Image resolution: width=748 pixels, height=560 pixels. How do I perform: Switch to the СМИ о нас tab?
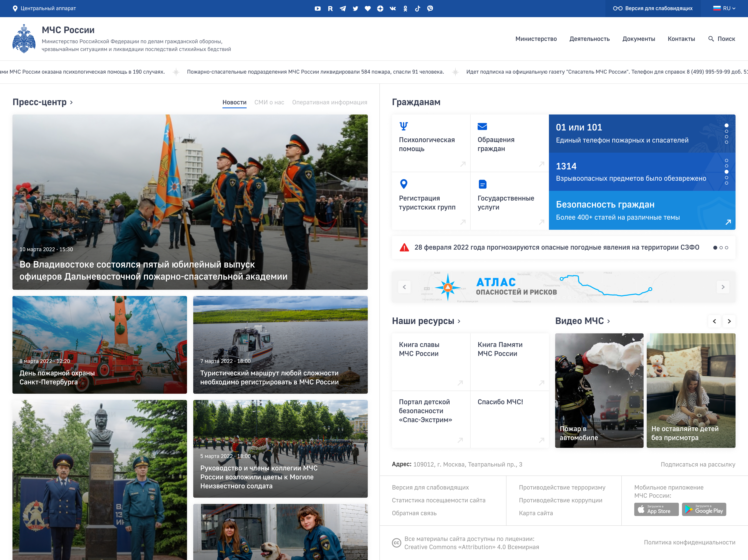(269, 102)
